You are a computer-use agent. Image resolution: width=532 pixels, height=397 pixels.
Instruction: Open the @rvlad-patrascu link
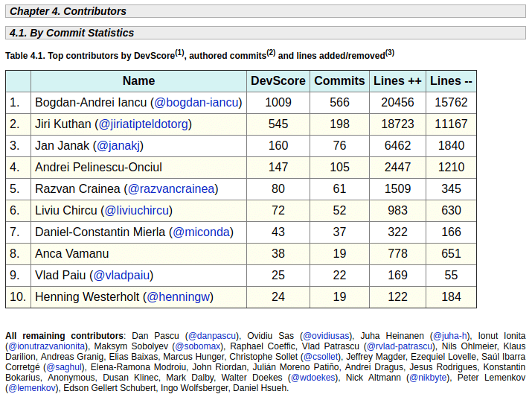(400, 346)
